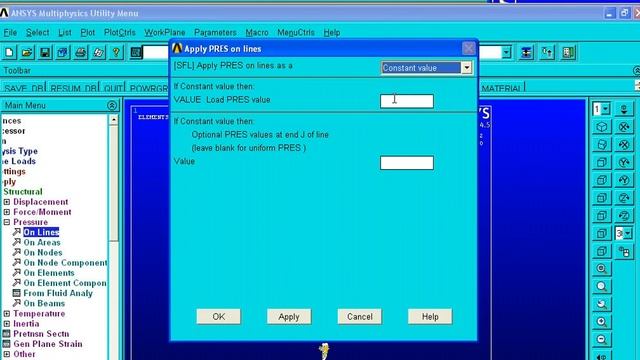Click the optional end J Value field

[407, 163]
